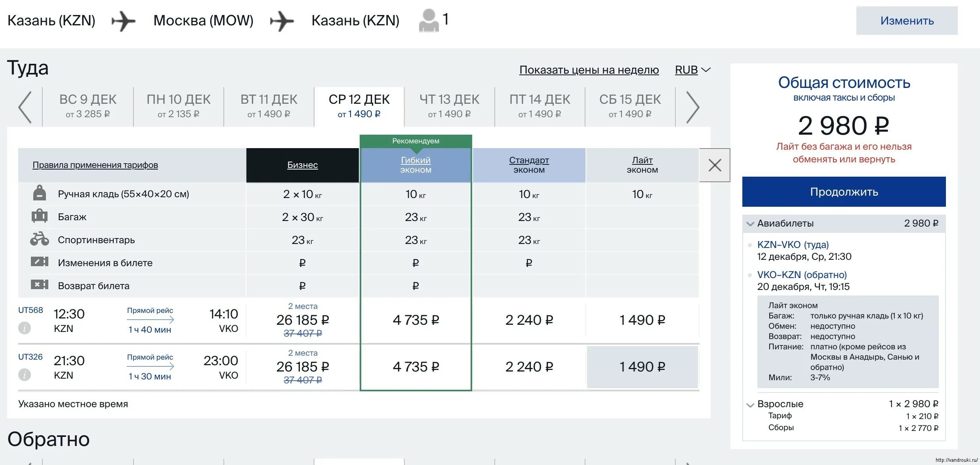Go to next week with right arrow
Screen dimensions: 980x465
(x=692, y=107)
